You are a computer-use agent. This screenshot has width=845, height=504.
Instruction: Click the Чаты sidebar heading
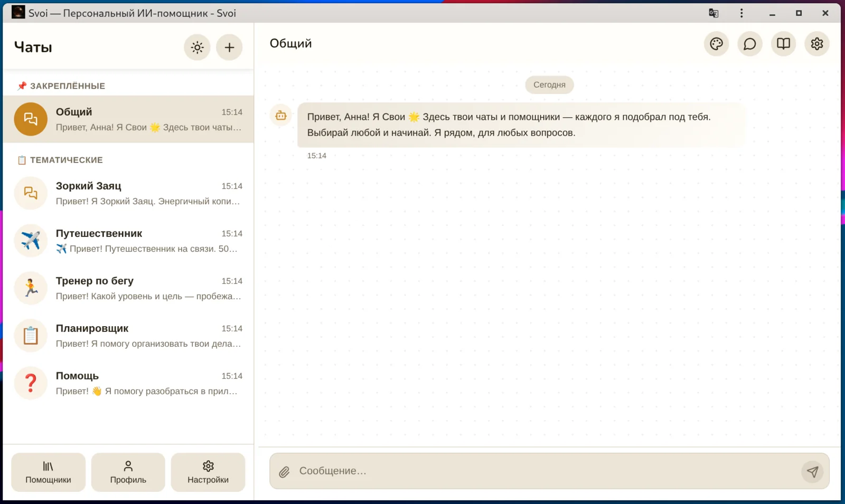point(33,47)
